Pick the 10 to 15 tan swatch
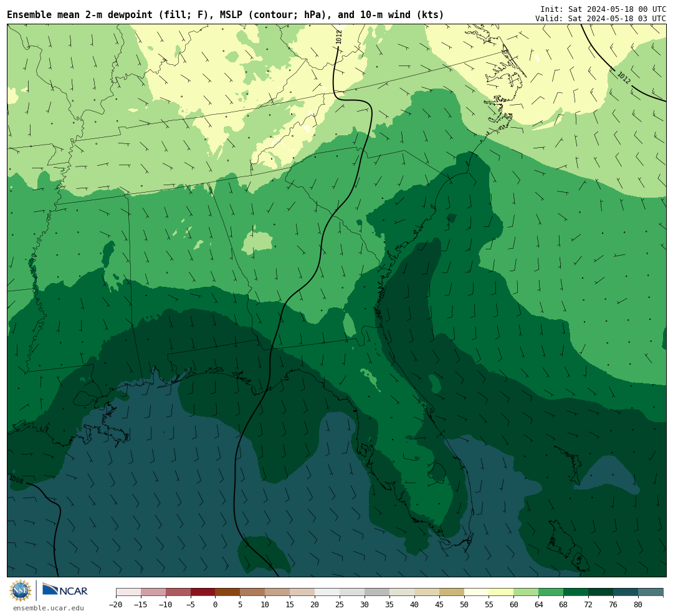Image resolution: width=673 pixels, height=616 pixels. (x=278, y=592)
